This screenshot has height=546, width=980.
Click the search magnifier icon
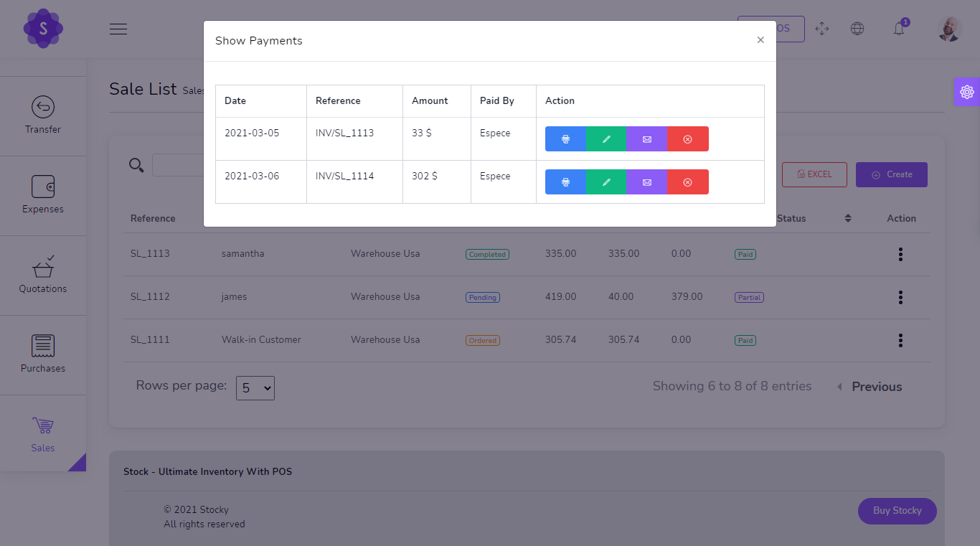(x=136, y=165)
